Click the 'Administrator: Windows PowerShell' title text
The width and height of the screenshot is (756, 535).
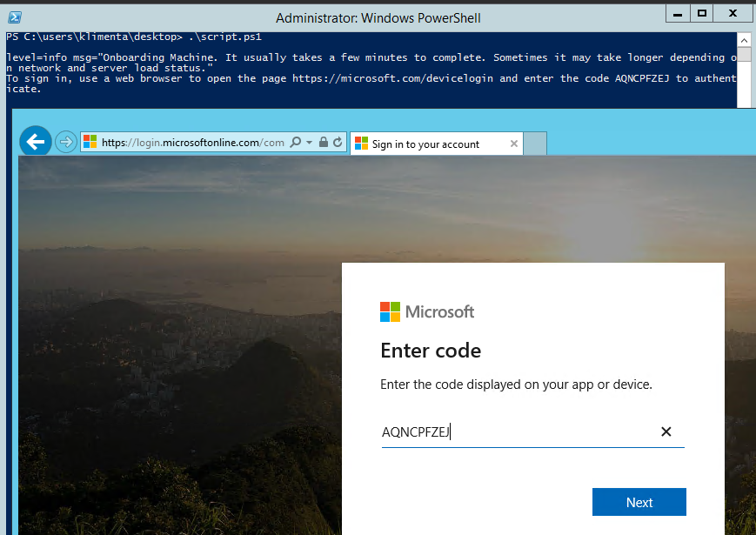pyautogui.click(x=378, y=18)
